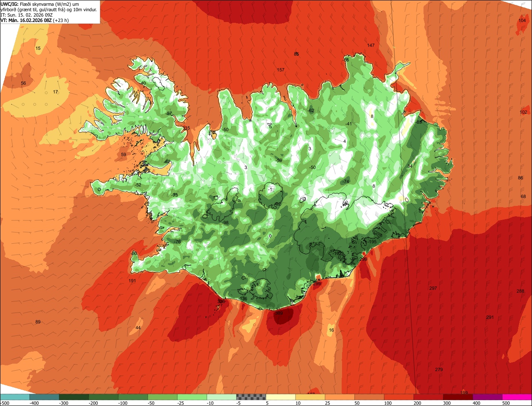
Task: Click the pale green -10 to -5 swatch
Action: (222, 397)
